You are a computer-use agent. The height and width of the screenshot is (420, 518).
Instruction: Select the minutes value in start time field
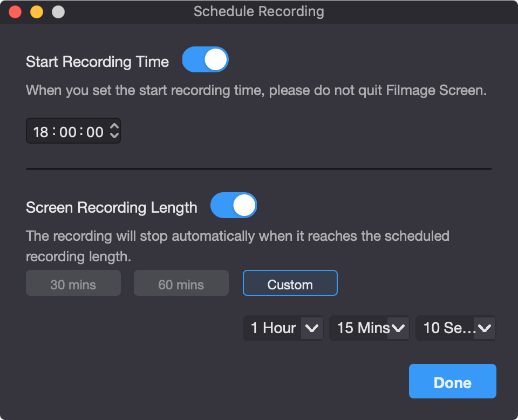68,132
